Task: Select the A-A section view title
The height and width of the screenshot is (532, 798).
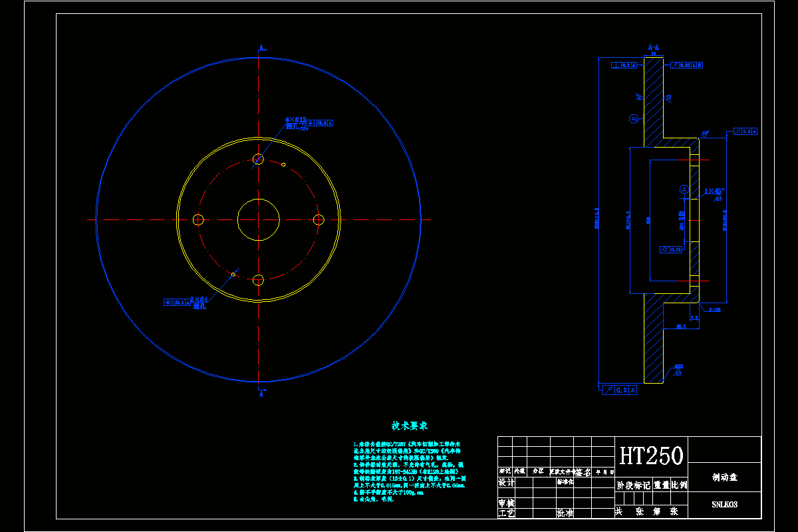Action: (653, 47)
